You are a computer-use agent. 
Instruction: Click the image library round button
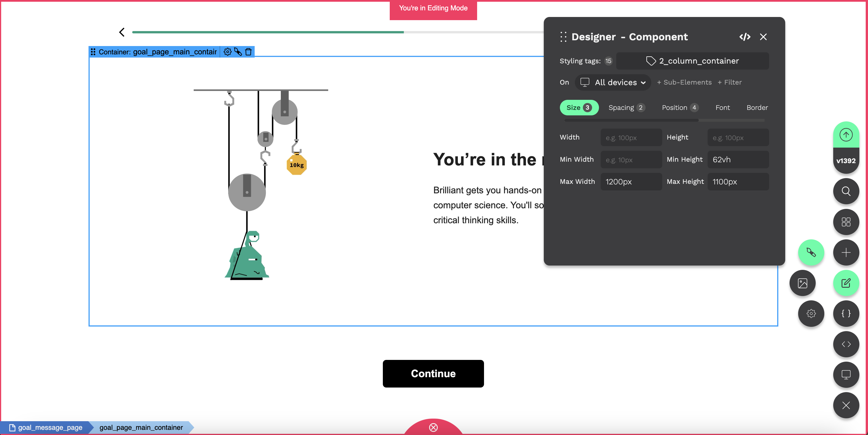pyautogui.click(x=802, y=283)
